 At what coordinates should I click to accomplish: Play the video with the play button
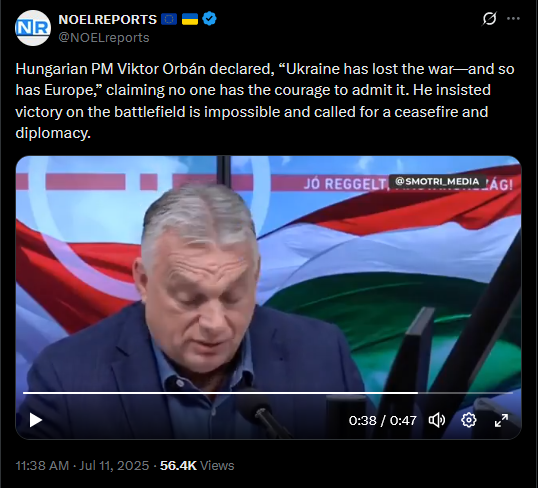(35, 420)
